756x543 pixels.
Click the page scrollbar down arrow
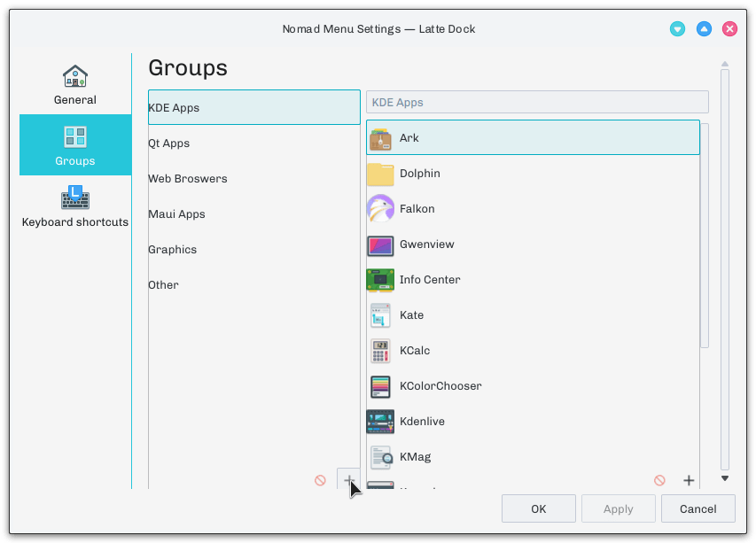click(725, 478)
